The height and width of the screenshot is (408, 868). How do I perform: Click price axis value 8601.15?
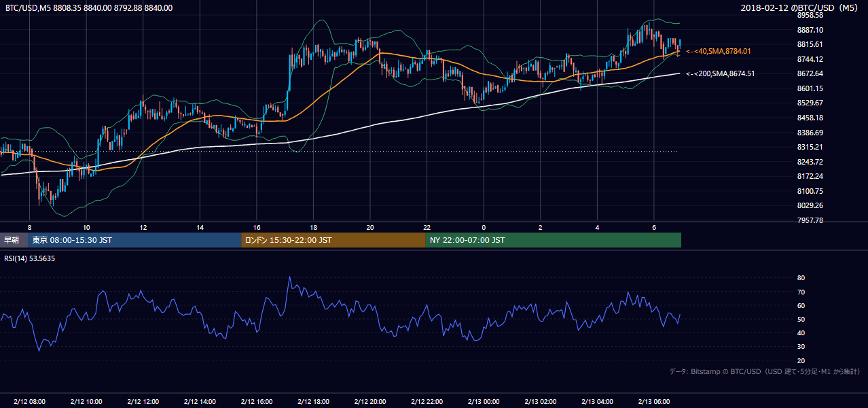(810, 88)
